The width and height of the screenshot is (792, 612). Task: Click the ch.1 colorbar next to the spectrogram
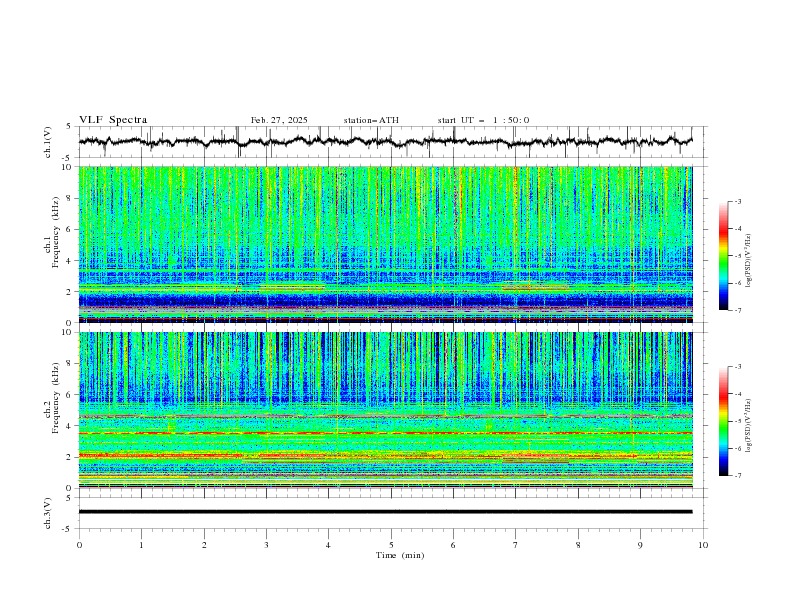(x=723, y=255)
